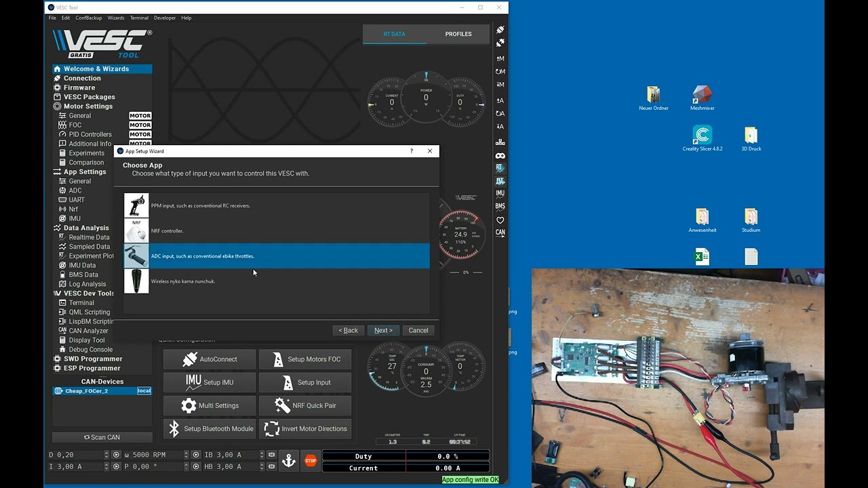
Task: Click the anchor brake icon button
Action: point(289,461)
